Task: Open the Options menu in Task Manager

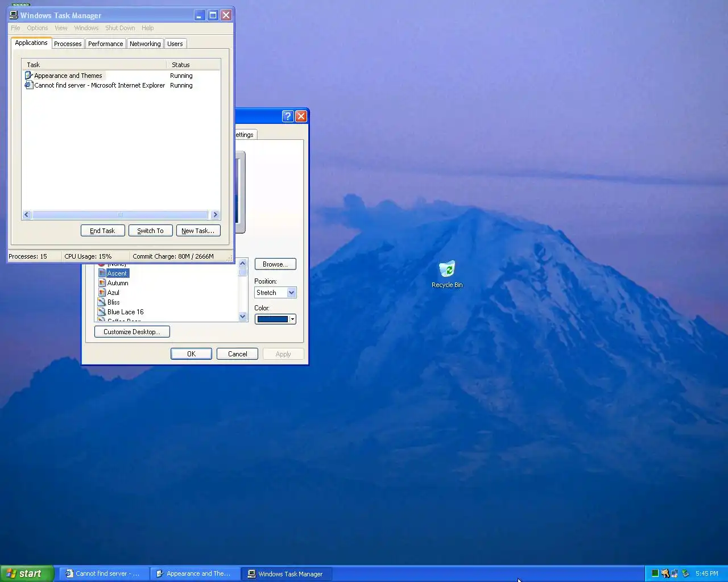Action: 38,28
